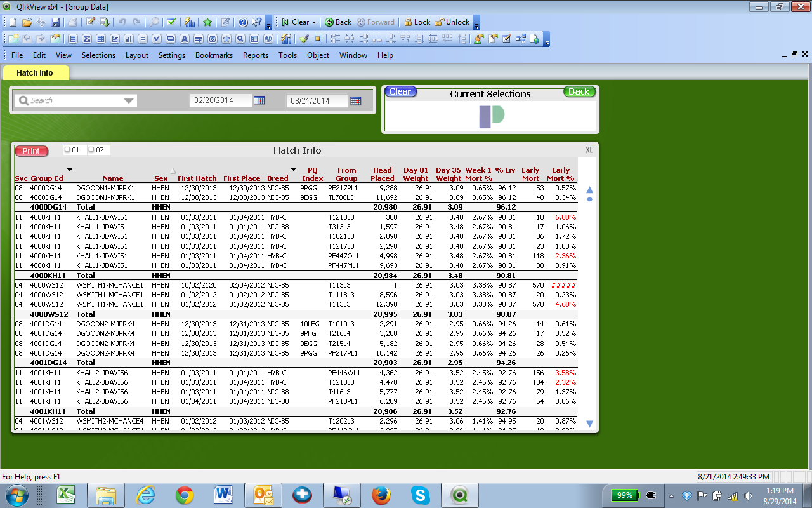Open the Object menu
Screen dimensions: 812x508
(318, 55)
